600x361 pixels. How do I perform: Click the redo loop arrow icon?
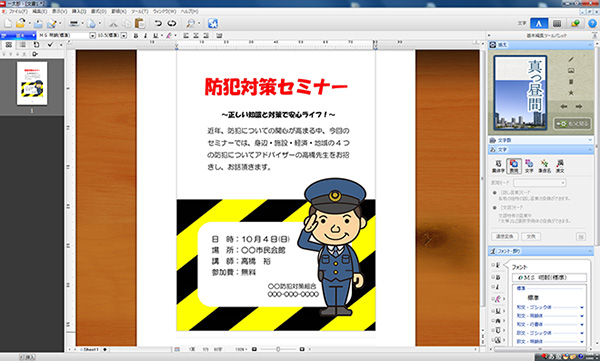172,23
